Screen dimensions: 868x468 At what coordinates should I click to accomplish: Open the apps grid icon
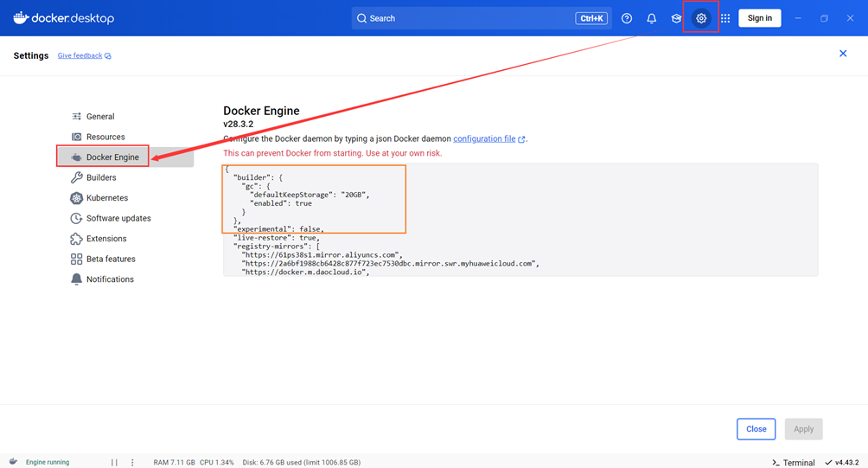point(725,18)
